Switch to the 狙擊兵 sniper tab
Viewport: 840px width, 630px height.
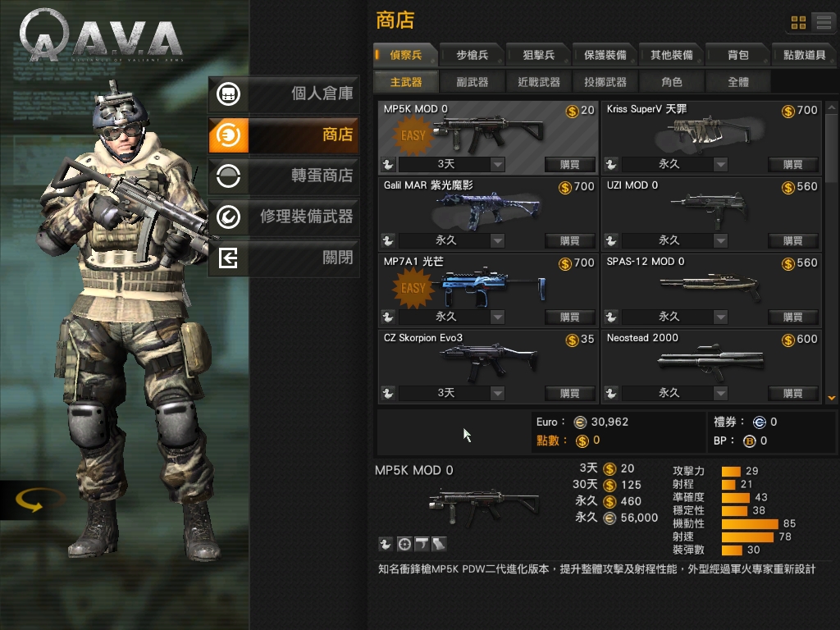click(538, 55)
